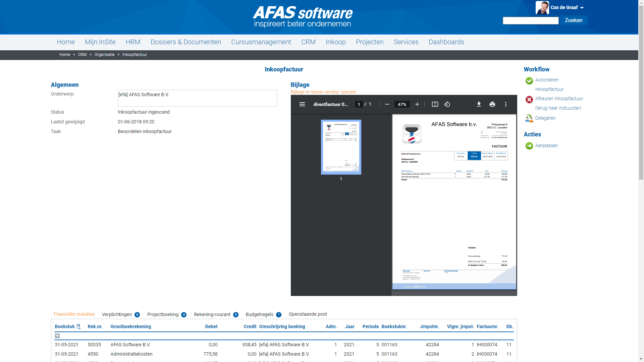Switch to the Rekening-courant tab
Image resolution: width=644 pixels, height=362 pixels.
[216, 314]
